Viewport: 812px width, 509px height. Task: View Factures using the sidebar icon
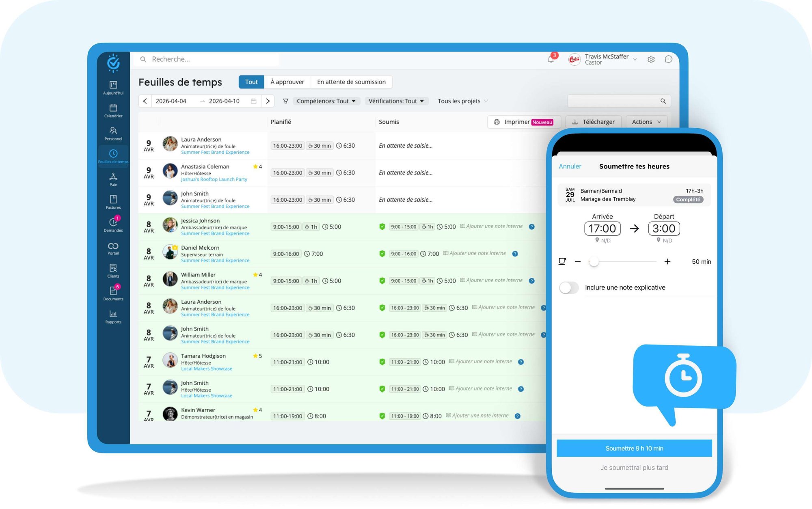(x=113, y=202)
